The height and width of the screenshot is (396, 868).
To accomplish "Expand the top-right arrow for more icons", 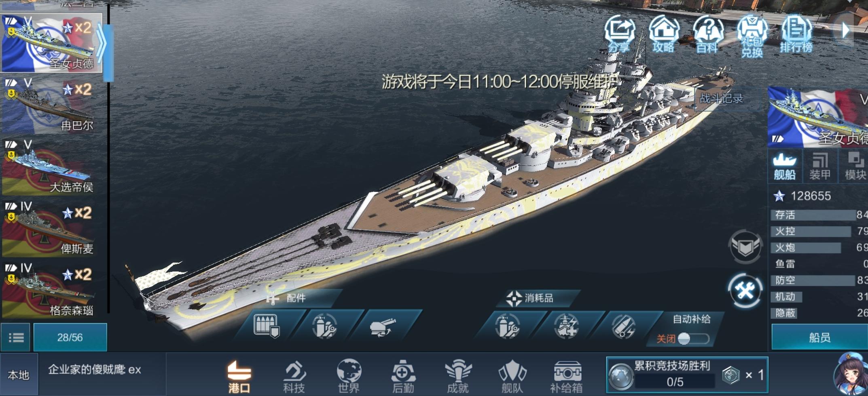I will pos(845,30).
